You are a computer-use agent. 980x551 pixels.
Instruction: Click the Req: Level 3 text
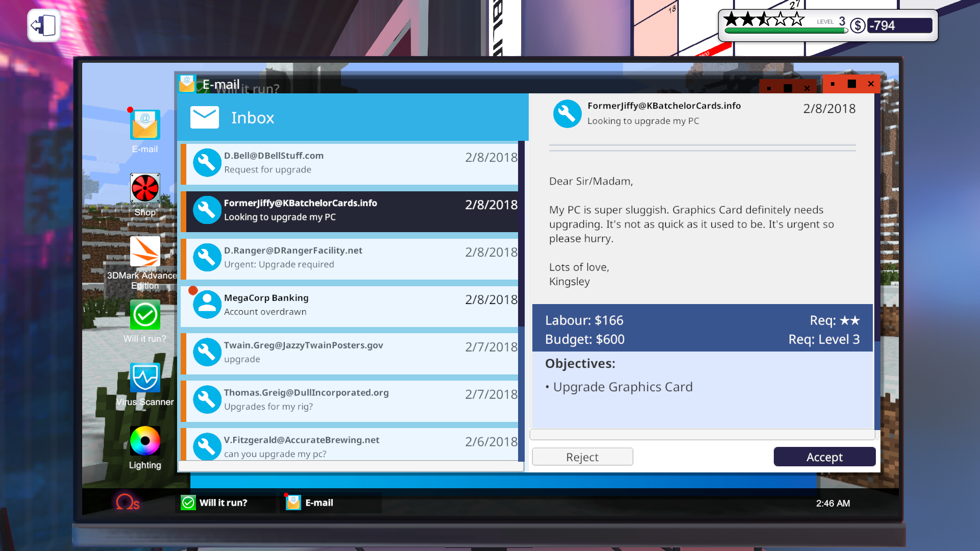(824, 339)
